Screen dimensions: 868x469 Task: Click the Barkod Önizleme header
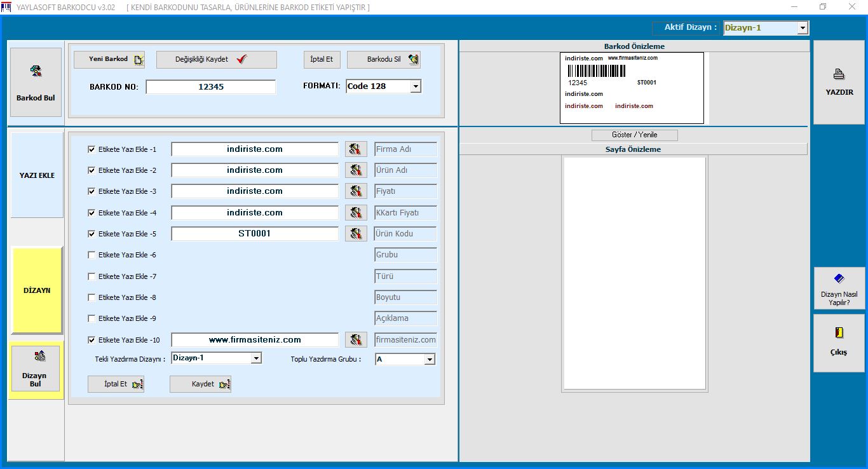click(634, 46)
